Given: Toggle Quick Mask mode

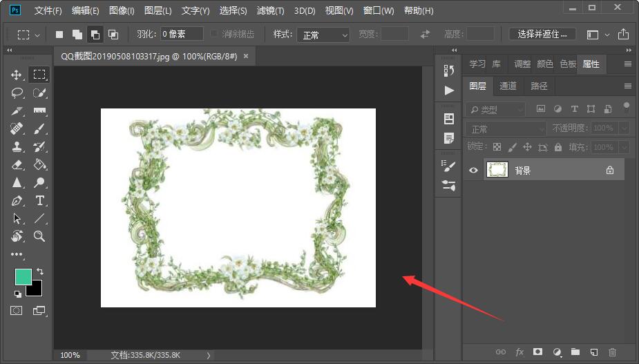Looking at the screenshot, I should [x=17, y=311].
